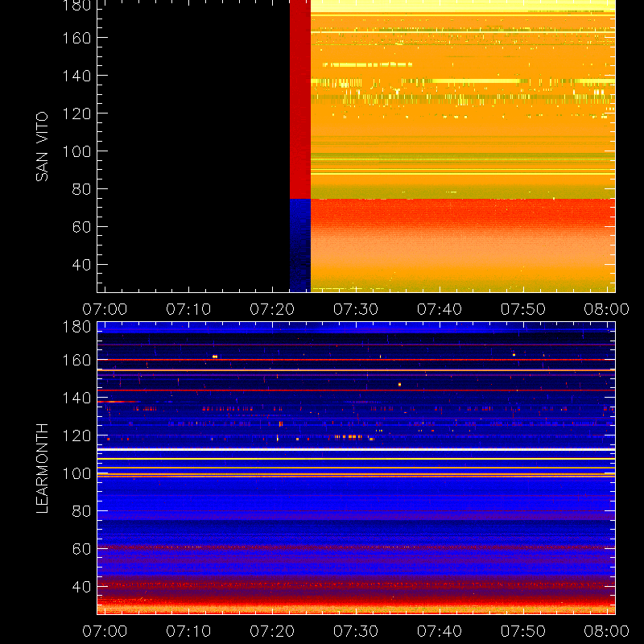Click the solid red block in SAN VITO spectrogram

coord(300,99)
